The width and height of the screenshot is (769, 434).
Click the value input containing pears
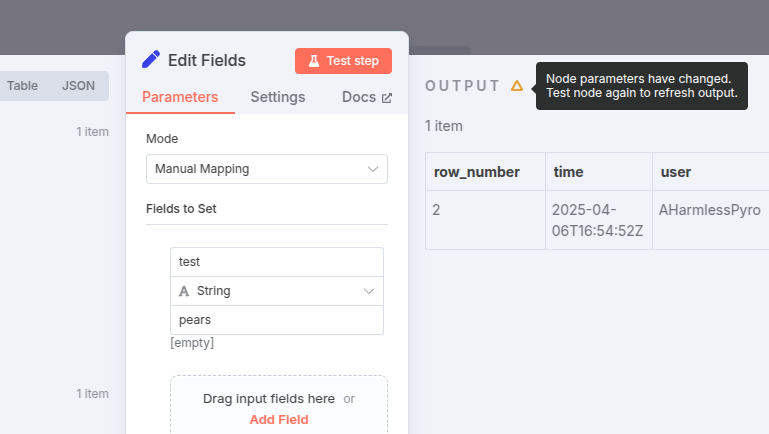277,320
